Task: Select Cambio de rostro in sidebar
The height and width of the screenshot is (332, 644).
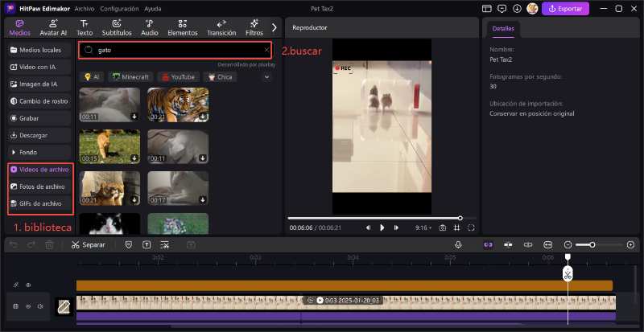Action: tap(39, 101)
